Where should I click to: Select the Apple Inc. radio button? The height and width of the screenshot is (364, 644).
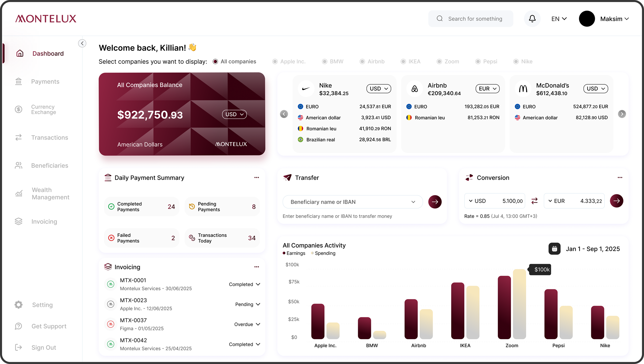(x=275, y=62)
